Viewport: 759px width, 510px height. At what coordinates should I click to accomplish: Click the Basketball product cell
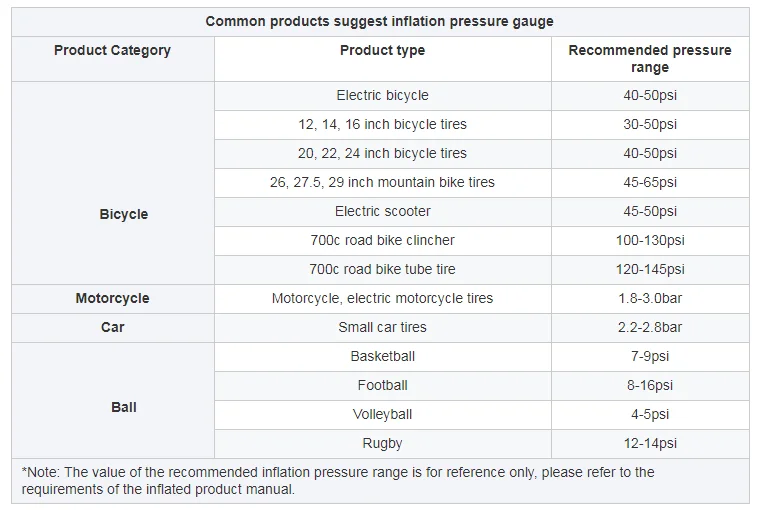(382, 356)
